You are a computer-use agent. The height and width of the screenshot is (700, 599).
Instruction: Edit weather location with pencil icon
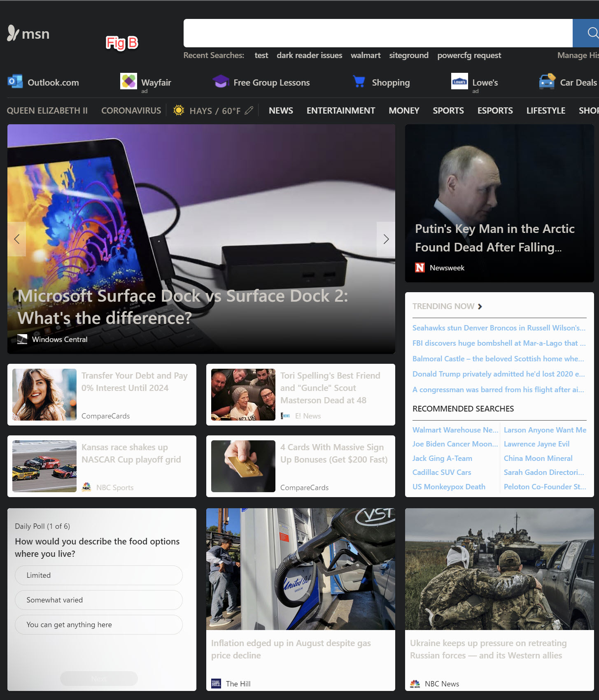[x=249, y=110]
